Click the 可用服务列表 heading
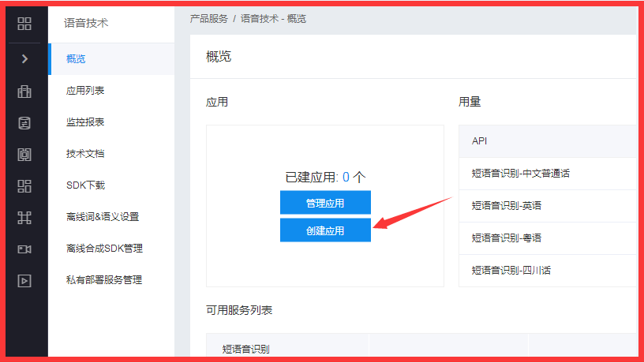644x363 pixels. tap(239, 310)
